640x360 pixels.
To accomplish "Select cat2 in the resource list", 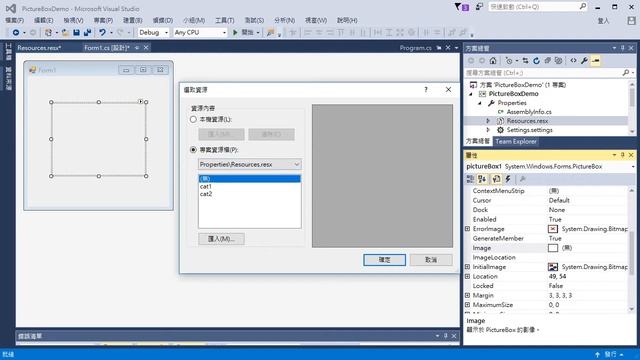I will coord(250,194).
